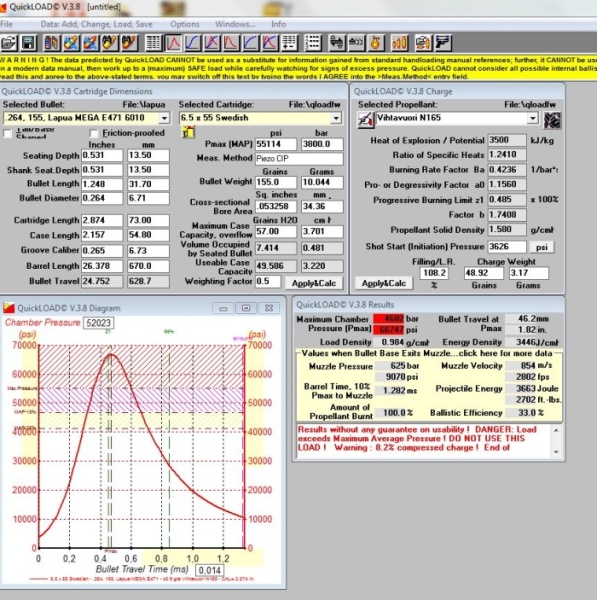The image size is (597, 600).
Task: Click the propellant icon left of Vihtavuori N165
Action: coord(365,120)
